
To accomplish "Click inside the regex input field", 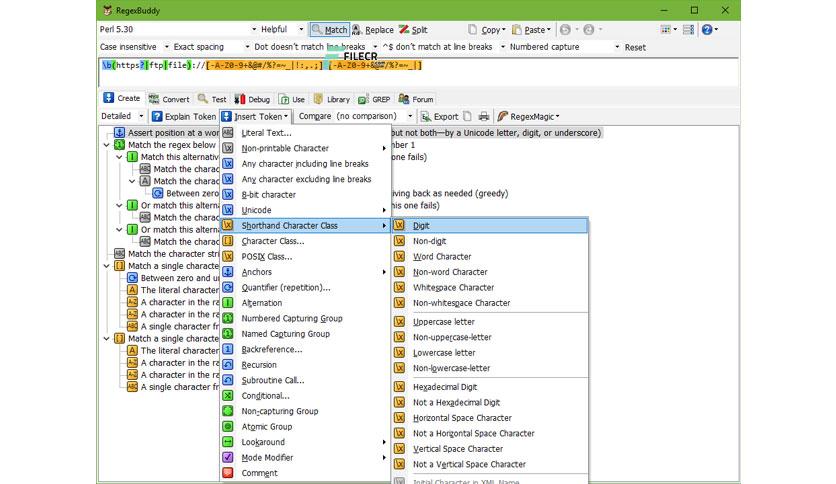I will (419, 72).
